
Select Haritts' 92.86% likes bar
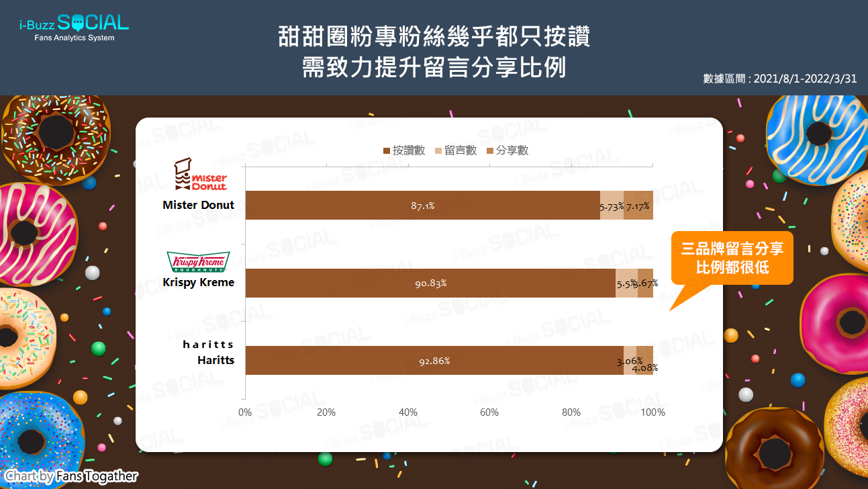click(434, 361)
